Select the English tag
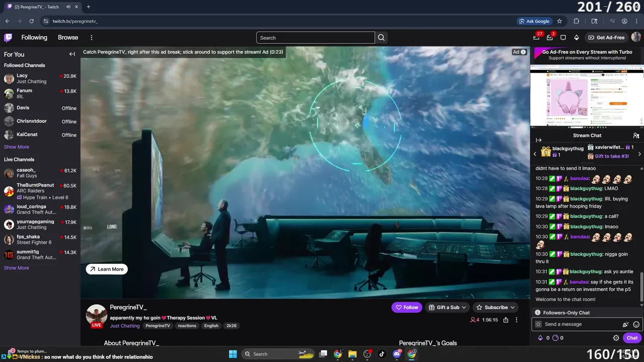This screenshot has width=644, height=362. 211,326
